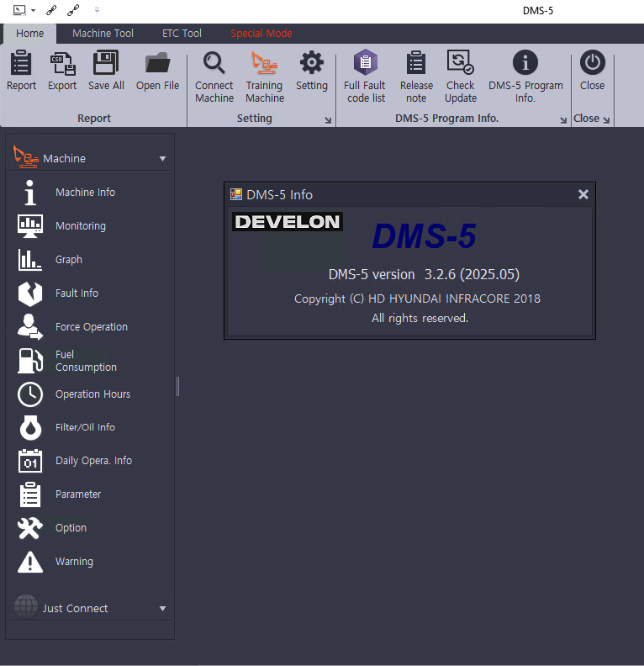Click the version text 3.2.6 (2025.05)

(x=472, y=274)
